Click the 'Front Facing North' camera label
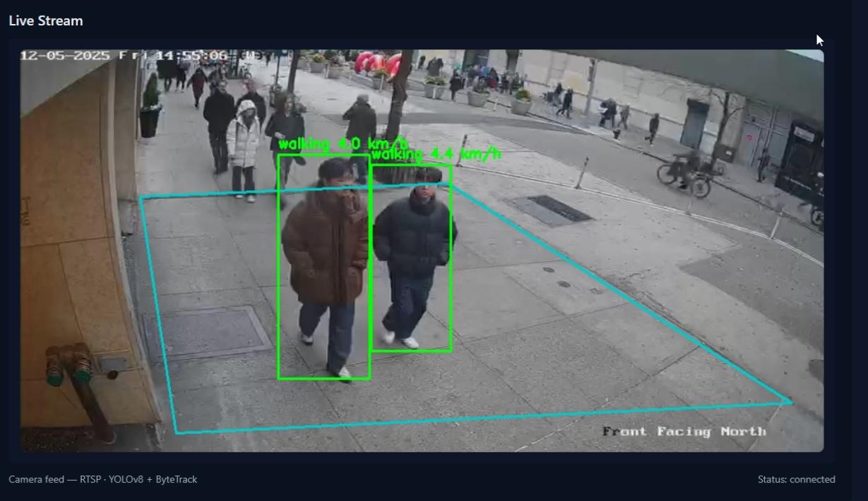The height and width of the screenshot is (501, 868). [x=684, y=431]
